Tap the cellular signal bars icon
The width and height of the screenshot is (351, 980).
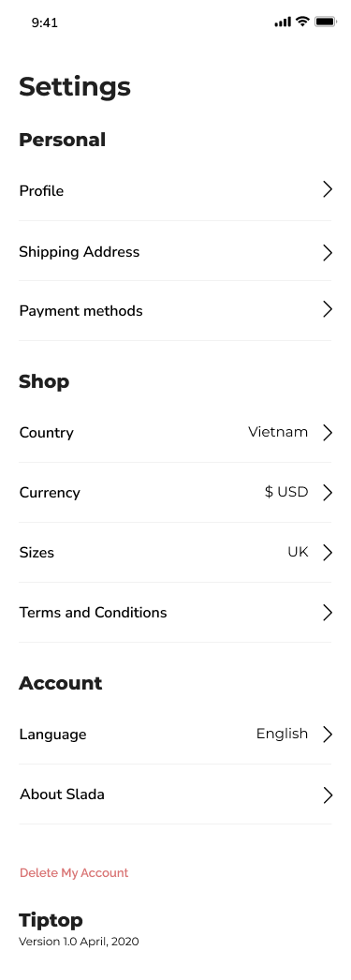pos(283,22)
